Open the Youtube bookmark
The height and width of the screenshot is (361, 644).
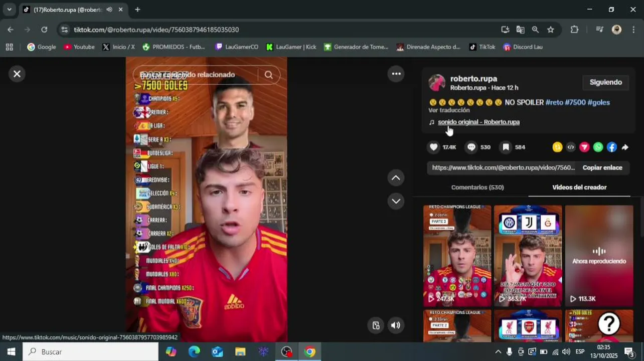click(79, 47)
